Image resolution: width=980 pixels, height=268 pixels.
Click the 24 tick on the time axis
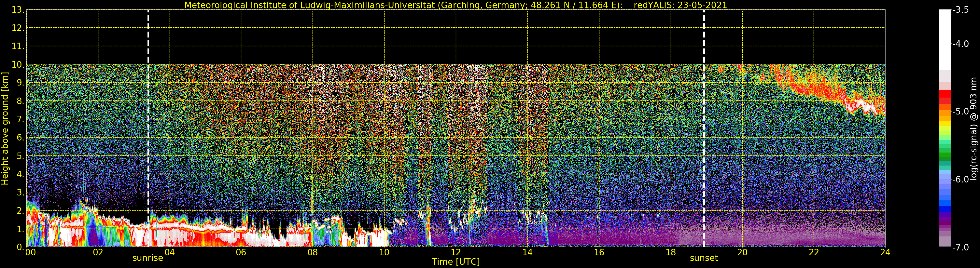click(885, 252)
